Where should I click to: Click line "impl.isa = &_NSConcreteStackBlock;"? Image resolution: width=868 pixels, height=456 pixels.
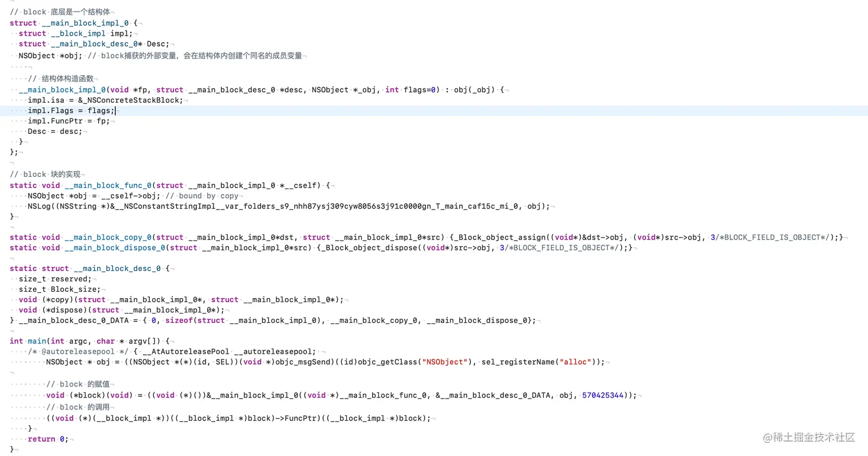[105, 101]
